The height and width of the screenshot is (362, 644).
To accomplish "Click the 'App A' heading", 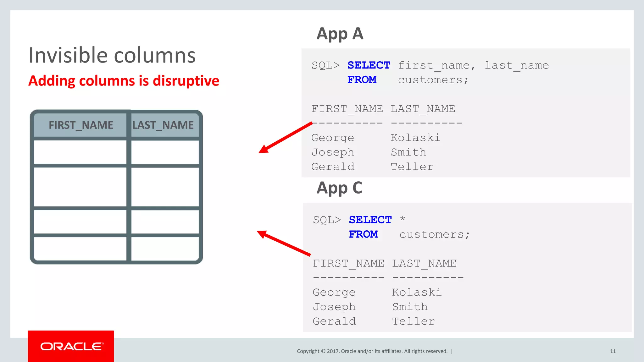I will click(340, 34).
